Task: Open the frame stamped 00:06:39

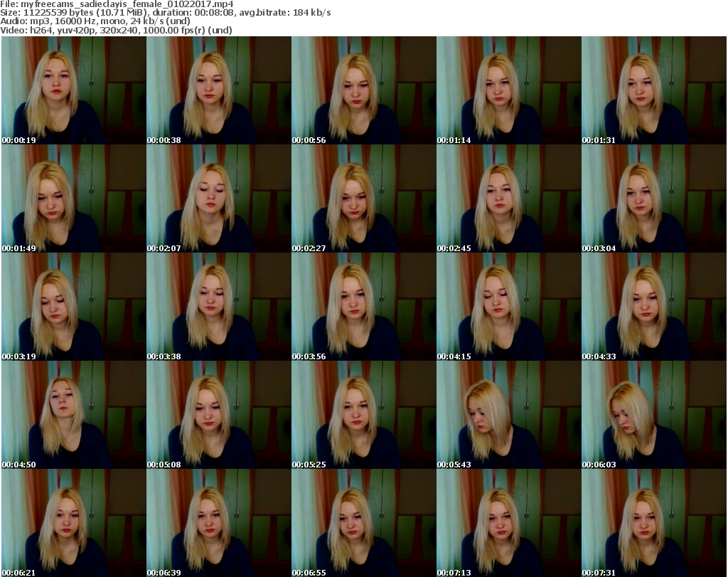Action: click(x=219, y=523)
